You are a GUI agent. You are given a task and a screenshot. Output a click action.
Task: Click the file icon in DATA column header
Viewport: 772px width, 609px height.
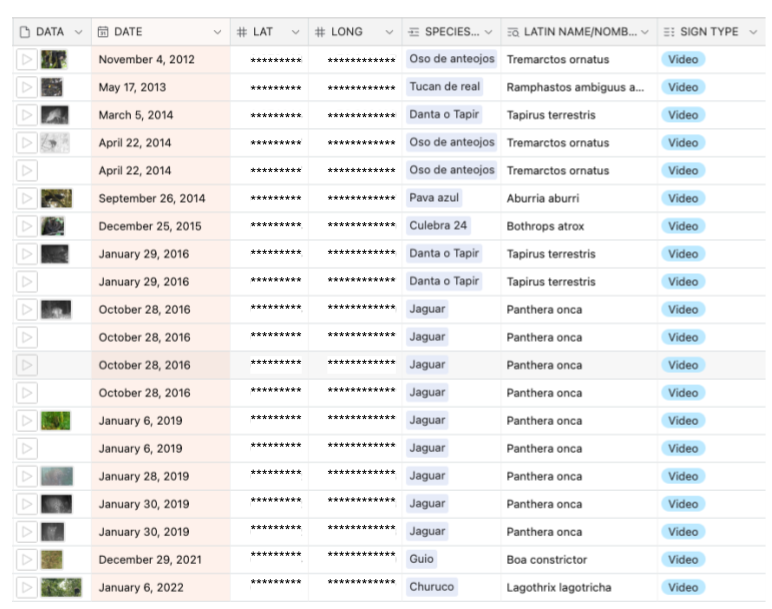[25, 32]
